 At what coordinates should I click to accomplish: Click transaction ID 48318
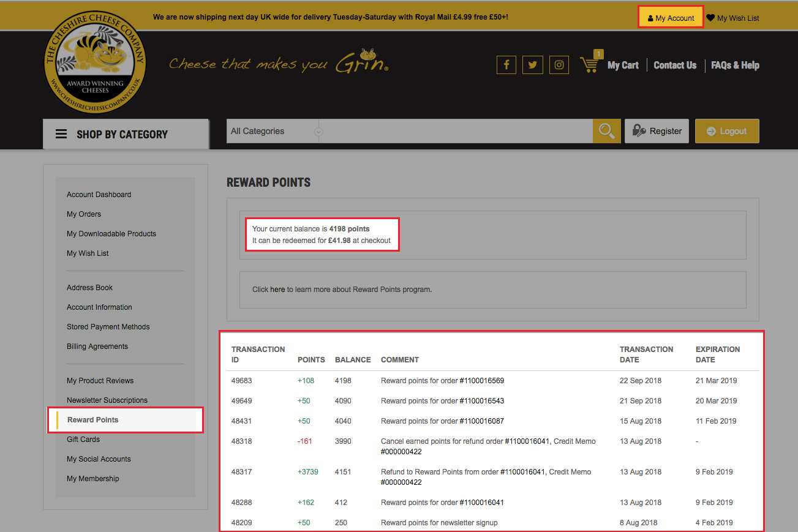(242, 441)
